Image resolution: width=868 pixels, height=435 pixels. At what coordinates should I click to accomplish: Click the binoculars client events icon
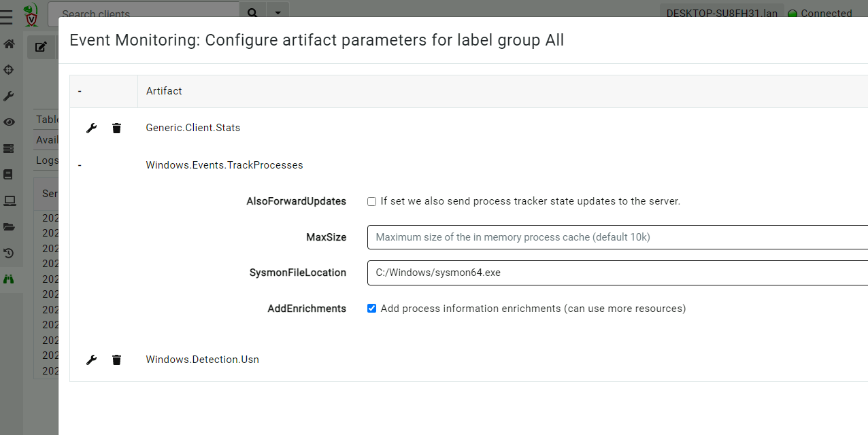(x=9, y=279)
